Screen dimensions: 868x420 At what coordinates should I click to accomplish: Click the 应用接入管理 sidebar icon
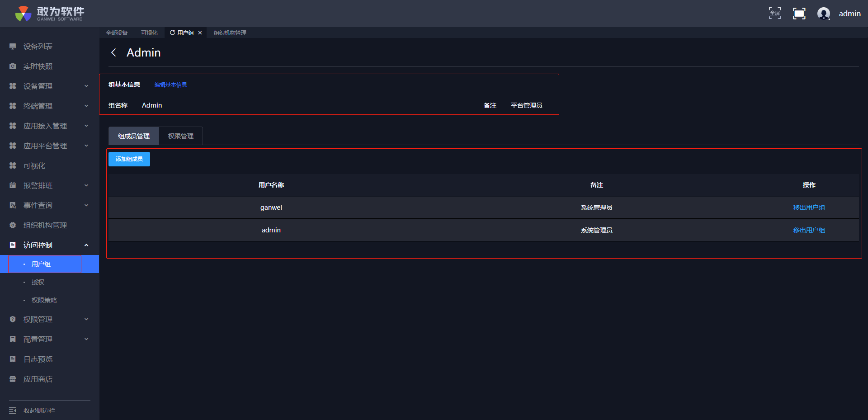tap(13, 126)
